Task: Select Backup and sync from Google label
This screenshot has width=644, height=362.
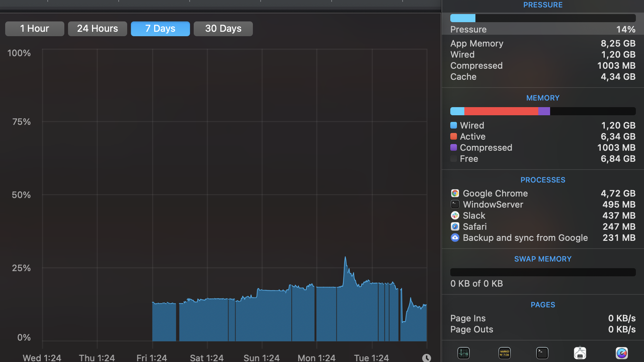Action: pos(525,238)
